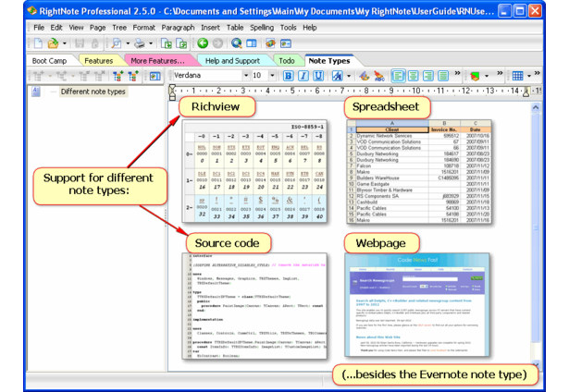This screenshot has width=569, height=392.
Task: Click the Code News Fast webpage image
Action: pyautogui.click(x=417, y=304)
